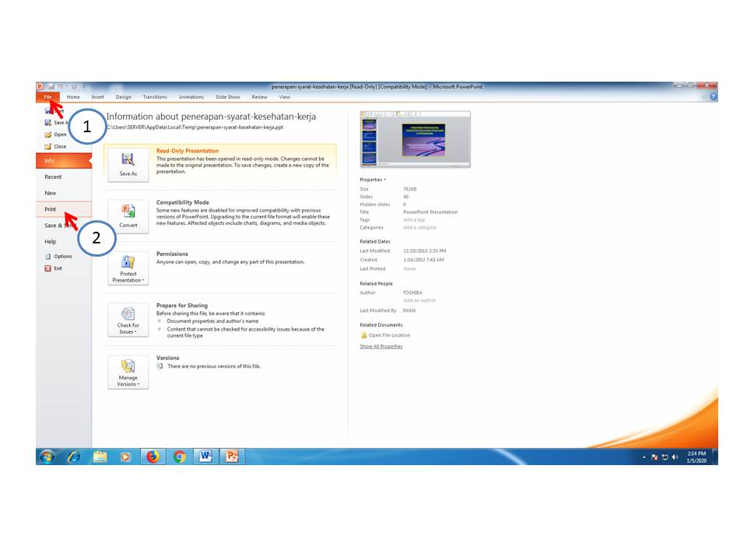
Task: Click the Last Modified date value
Action: (x=425, y=251)
